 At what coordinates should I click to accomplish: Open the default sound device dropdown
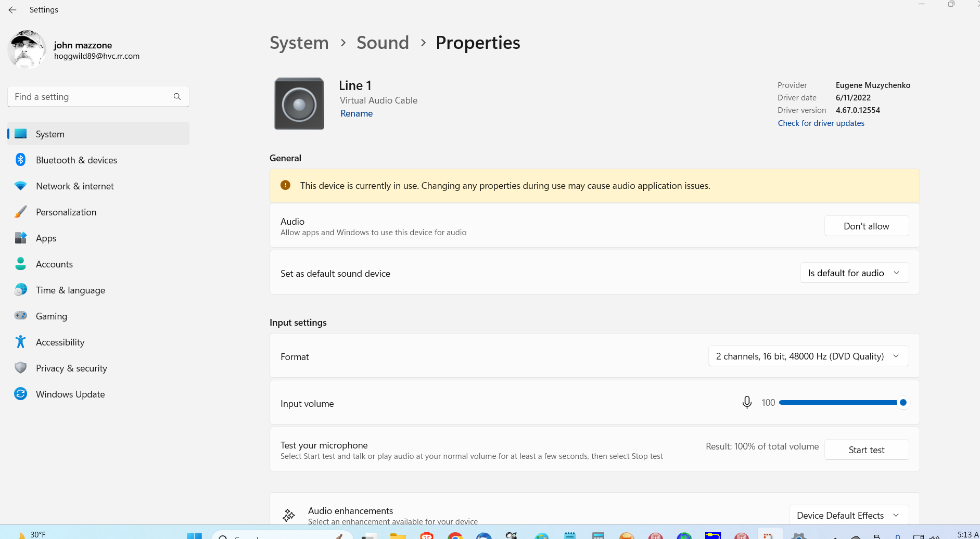pyautogui.click(x=854, y=273)
